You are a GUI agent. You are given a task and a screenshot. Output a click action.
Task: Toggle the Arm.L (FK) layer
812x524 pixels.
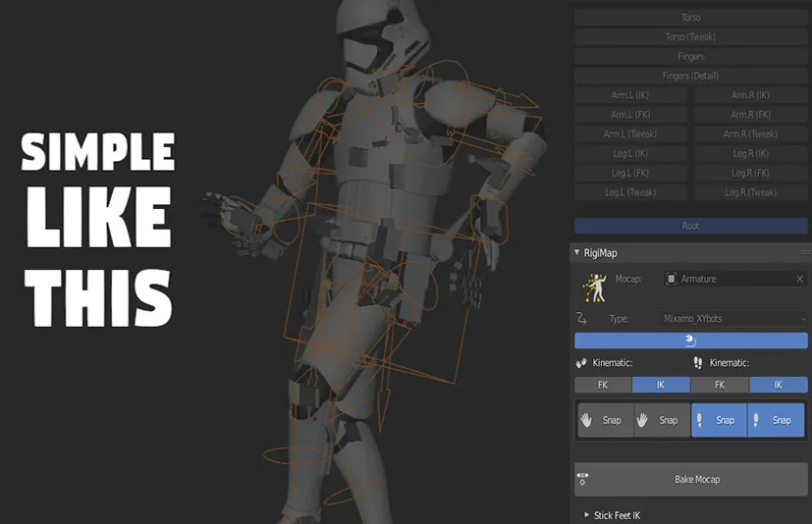[x=630, y=115]
